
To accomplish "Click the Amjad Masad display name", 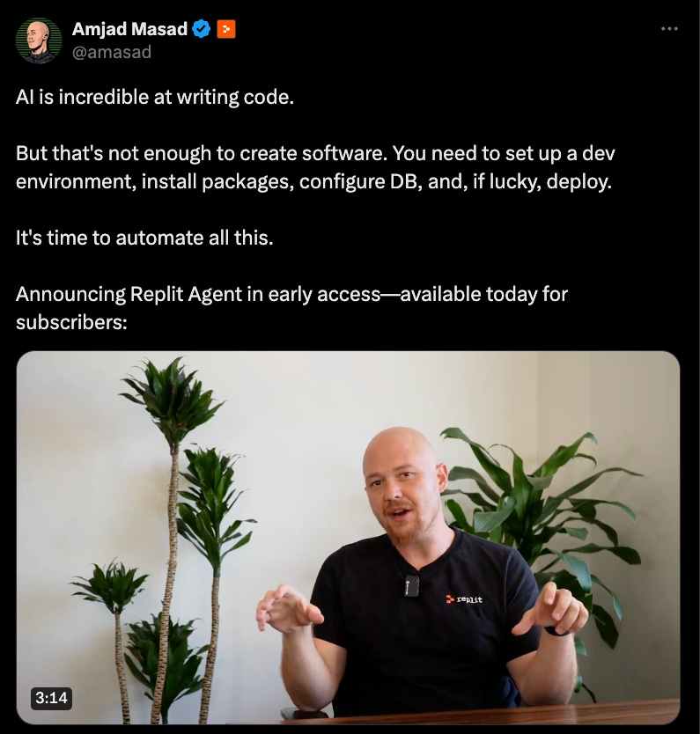I will [x=129, y=29].
